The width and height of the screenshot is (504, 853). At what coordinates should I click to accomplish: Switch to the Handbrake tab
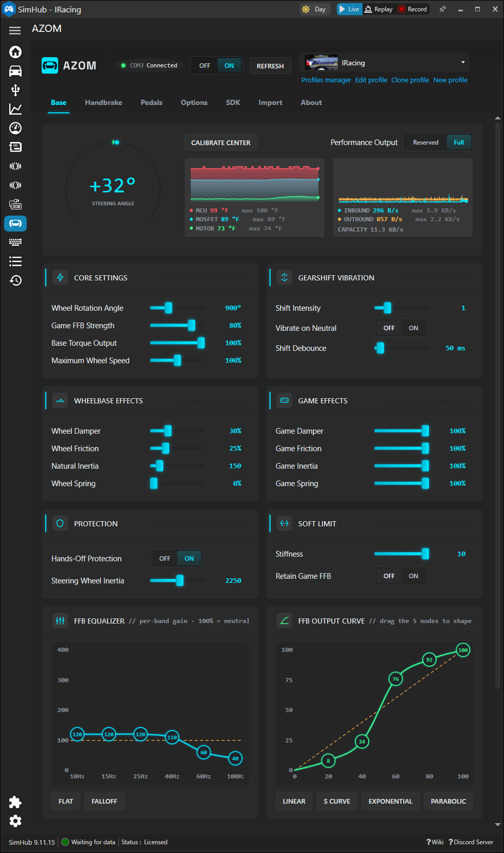[103, 102]
